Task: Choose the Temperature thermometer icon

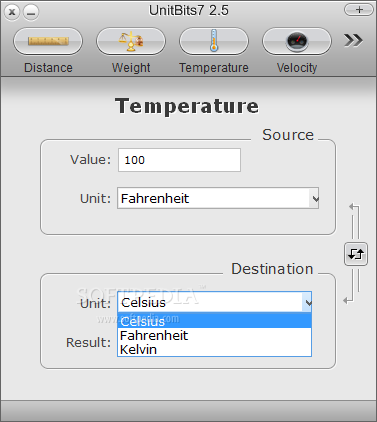Action: click(214, 41)
